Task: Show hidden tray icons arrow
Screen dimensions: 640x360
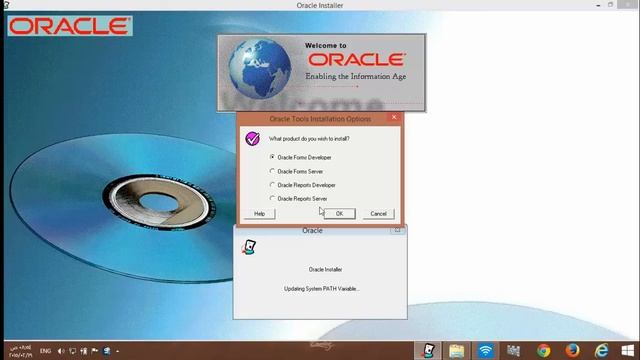Action: click(x=118, y=351)
